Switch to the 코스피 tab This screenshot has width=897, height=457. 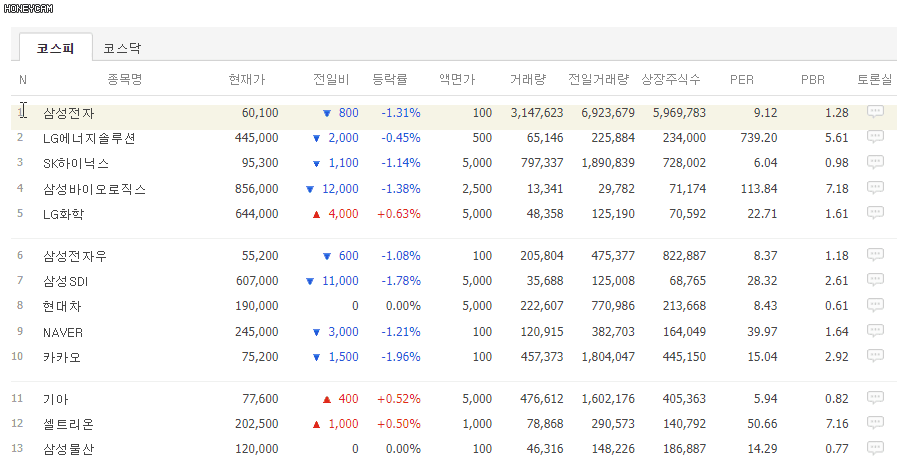55,47
